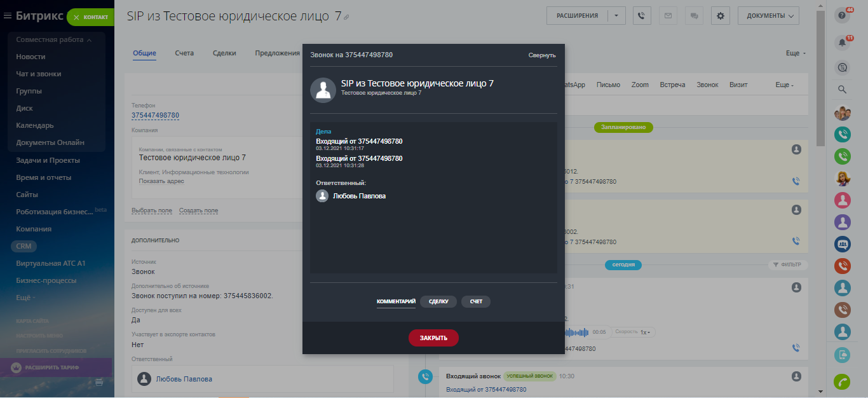Open Виртуальная АТС A1 in the left menu
Viewport: 868px width, 398px height.
[51, 263]
